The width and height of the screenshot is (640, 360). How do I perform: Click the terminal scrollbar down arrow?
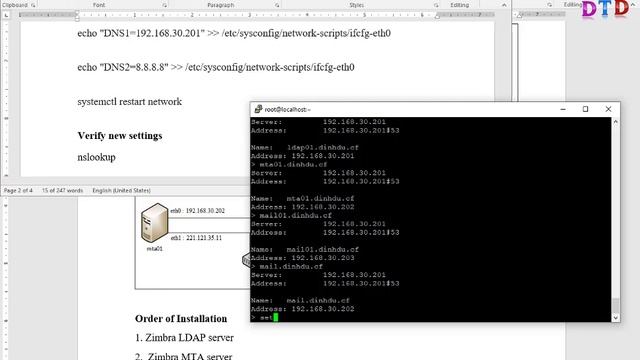(616, 318)
